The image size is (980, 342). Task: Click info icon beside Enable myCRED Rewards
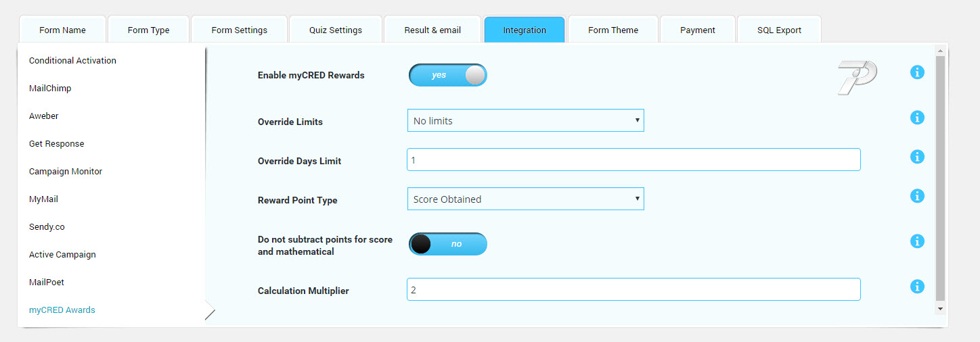[x=917, y=72]
